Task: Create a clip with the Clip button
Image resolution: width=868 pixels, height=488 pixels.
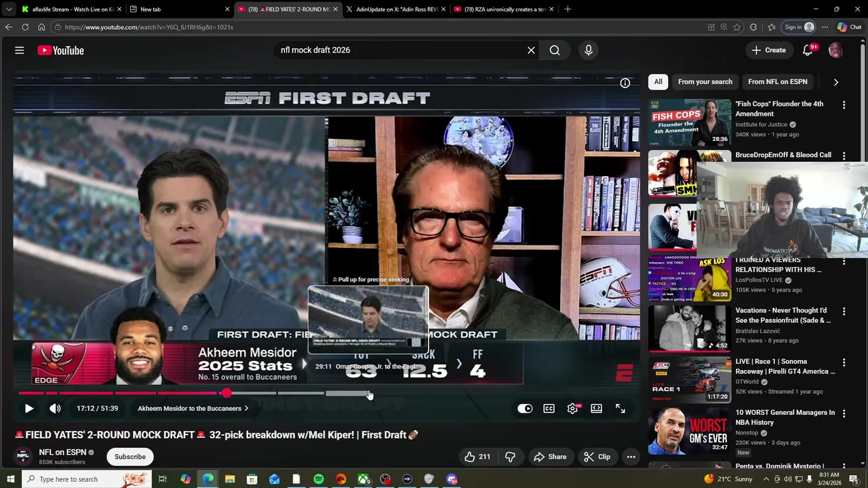Action: click(597, 457)
